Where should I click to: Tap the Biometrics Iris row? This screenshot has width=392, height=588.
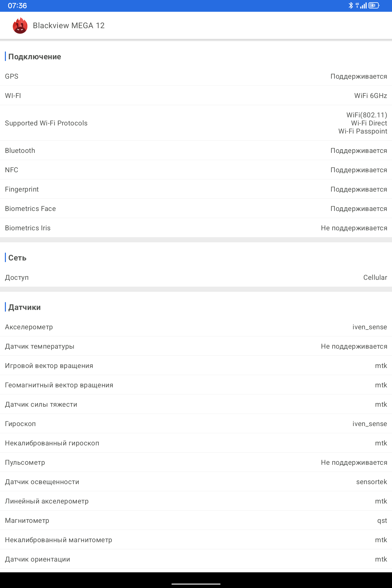pos(196,228)
